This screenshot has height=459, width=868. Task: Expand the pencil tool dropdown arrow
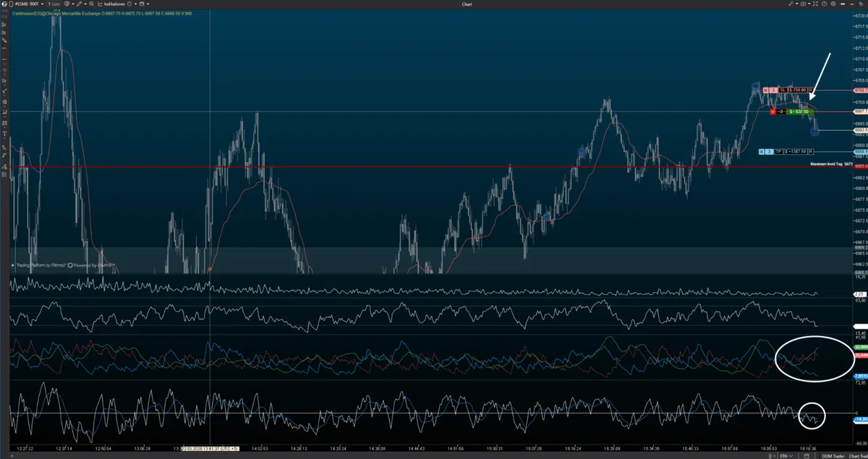[x=85, y=4]
